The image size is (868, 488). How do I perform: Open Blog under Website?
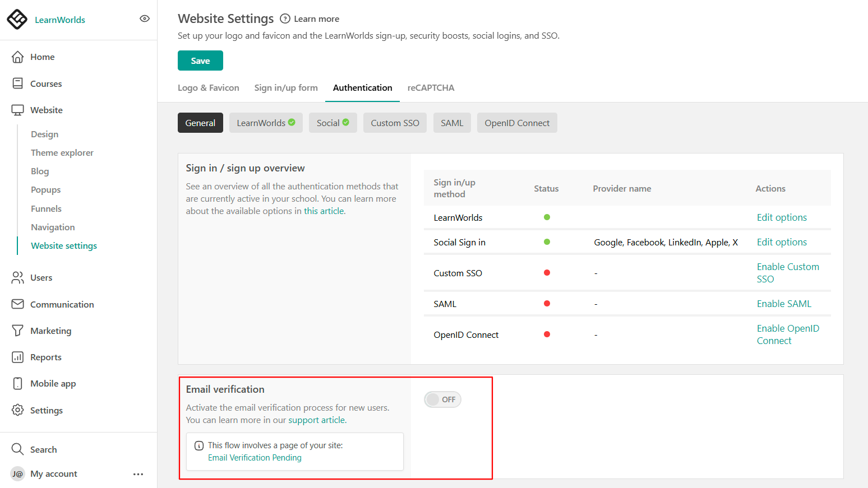coord(40,171)
